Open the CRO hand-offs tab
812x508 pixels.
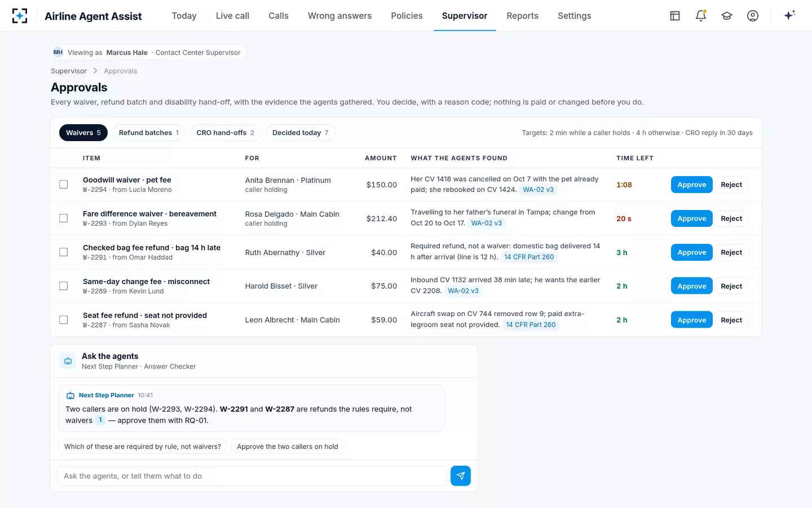point(225,133)
